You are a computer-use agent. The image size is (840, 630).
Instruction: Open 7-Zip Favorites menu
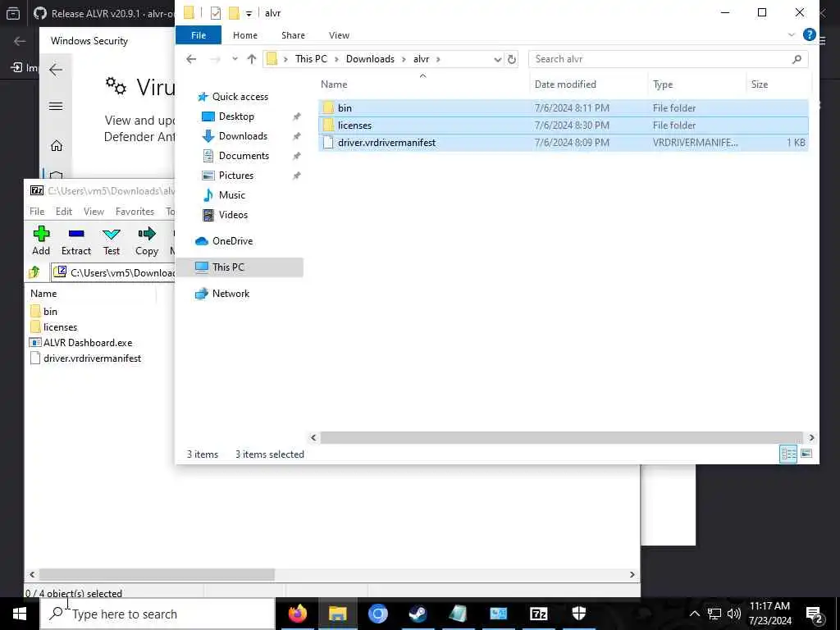point(135,212)
